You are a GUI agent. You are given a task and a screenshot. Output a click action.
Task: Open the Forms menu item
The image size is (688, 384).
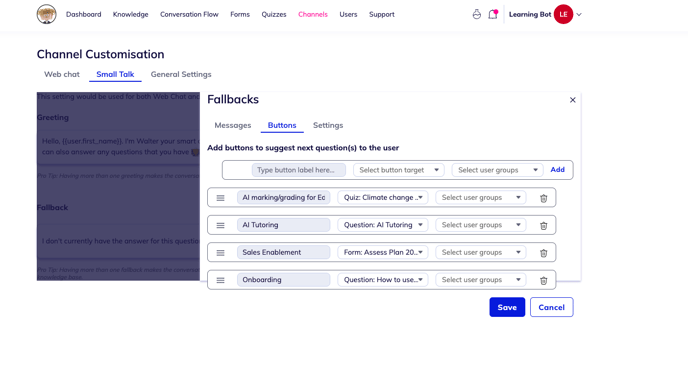[x=240, y=14]
